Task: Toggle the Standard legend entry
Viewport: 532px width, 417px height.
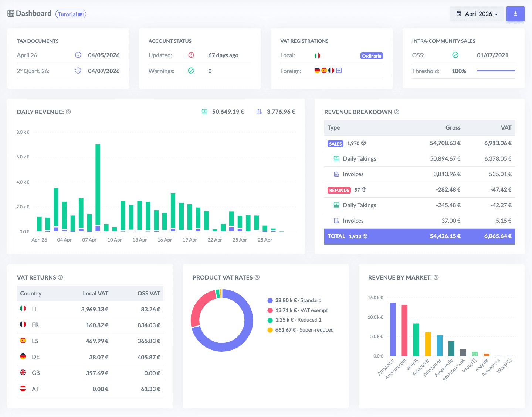Action: click(294, 300)
